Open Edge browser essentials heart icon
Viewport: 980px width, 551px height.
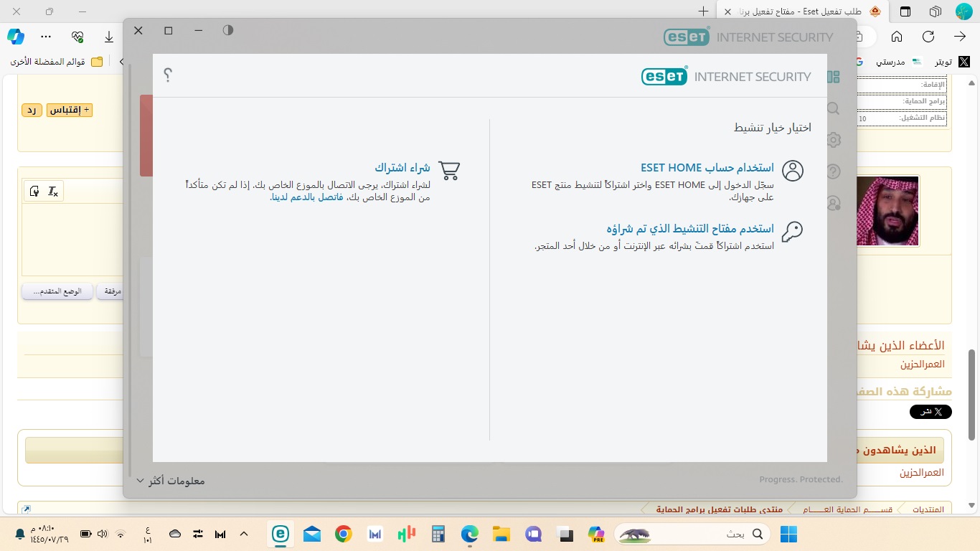pos(78,37)
